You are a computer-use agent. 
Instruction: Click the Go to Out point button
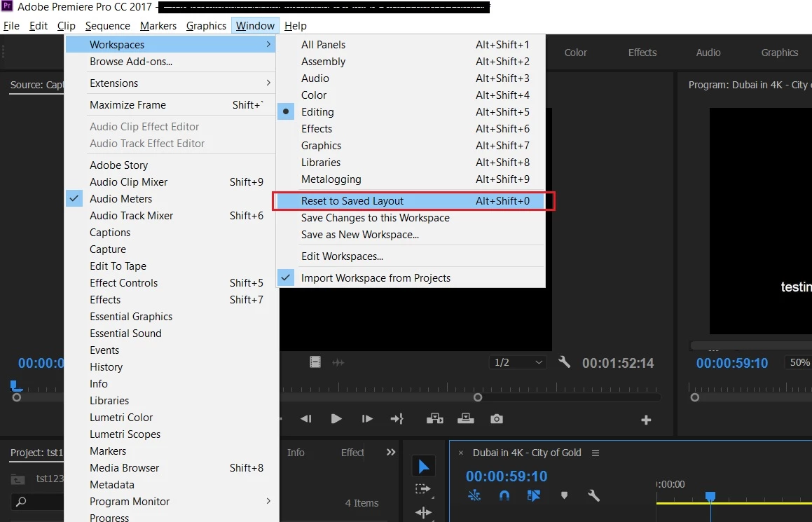[x=397, y=418]
